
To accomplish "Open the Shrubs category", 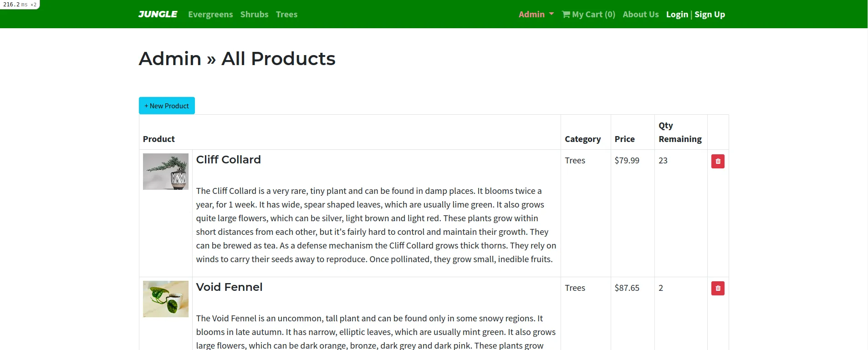I will [254, 14].
